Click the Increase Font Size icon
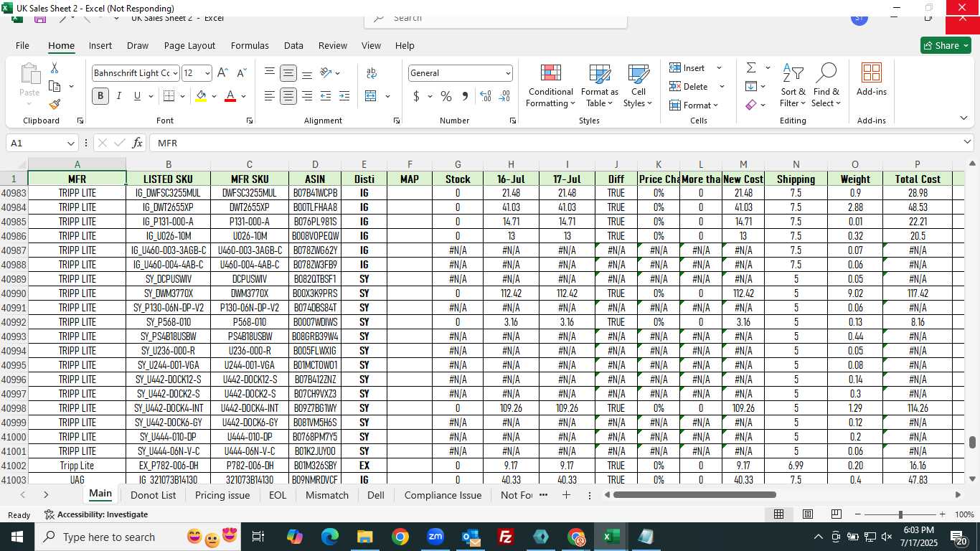The height and width of the screenshot is (551, 980). pos(222,73)
